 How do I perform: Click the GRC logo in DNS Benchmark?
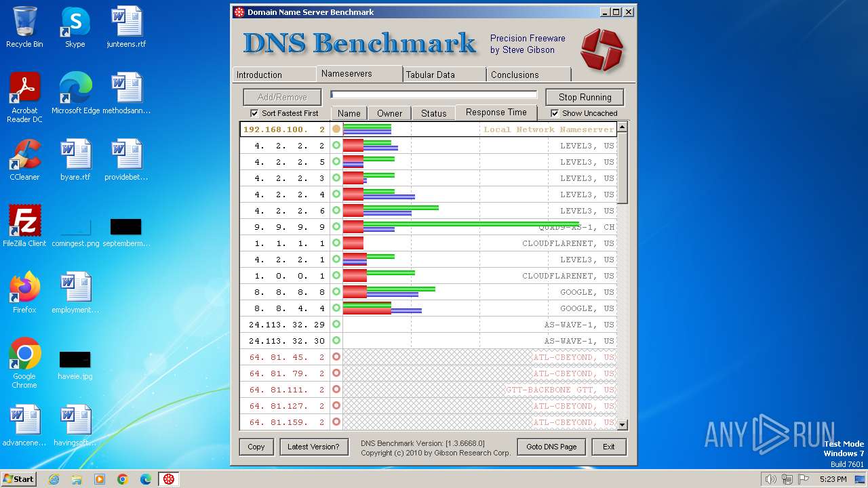[601, 49]
